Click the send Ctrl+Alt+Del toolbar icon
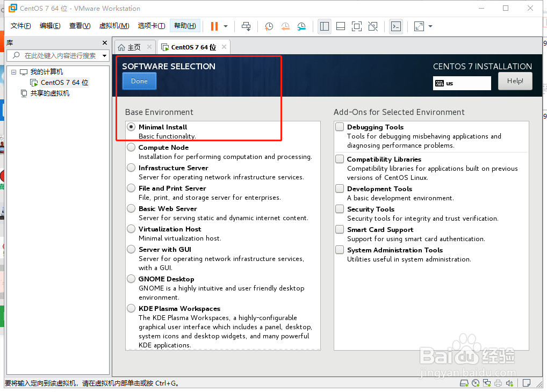The height and width of the screenshot is (392, 547). click(x=246, y=26)
